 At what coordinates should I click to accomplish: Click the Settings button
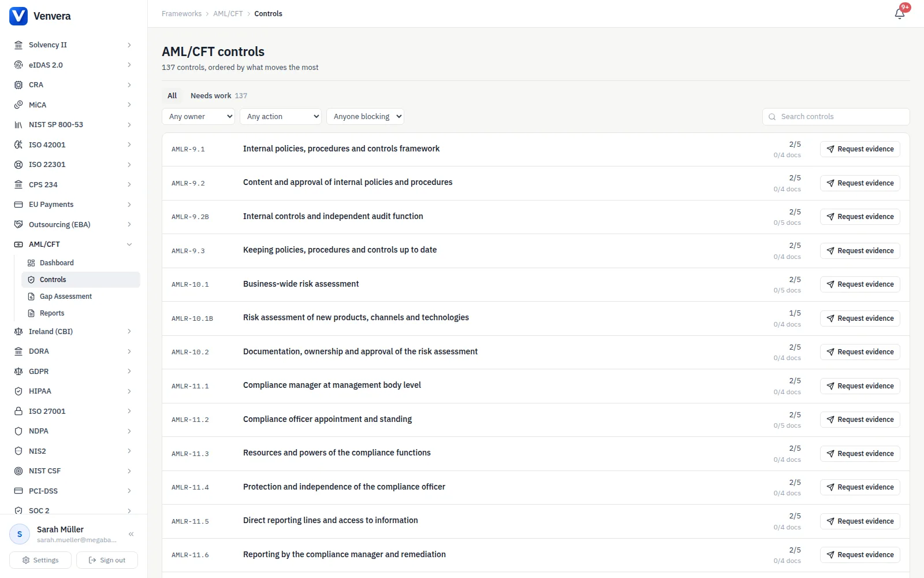(40, 560)
